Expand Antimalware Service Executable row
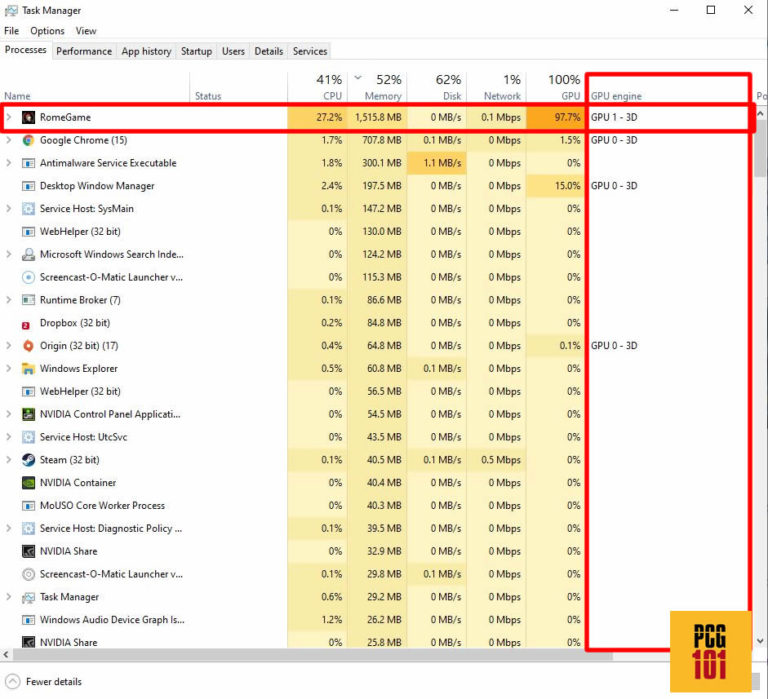Screen dimensions: 768x699 (x=8, y=163)
